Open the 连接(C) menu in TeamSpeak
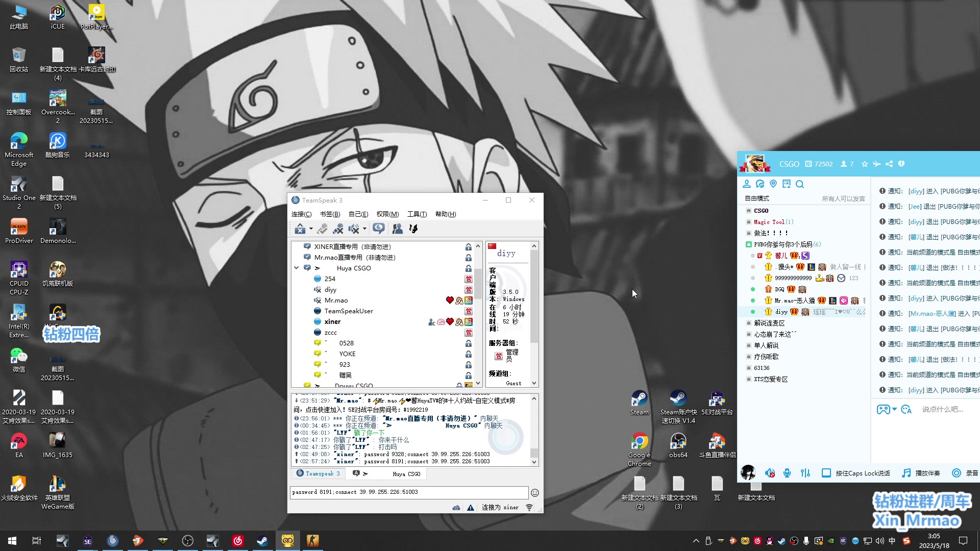This screenshot has height=551, width=980. point(301,214)
